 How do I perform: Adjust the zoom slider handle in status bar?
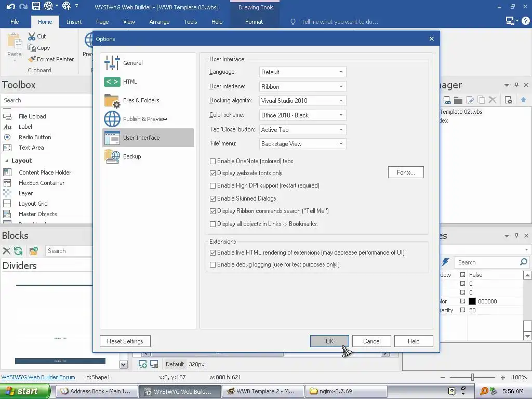pos(472,377)
